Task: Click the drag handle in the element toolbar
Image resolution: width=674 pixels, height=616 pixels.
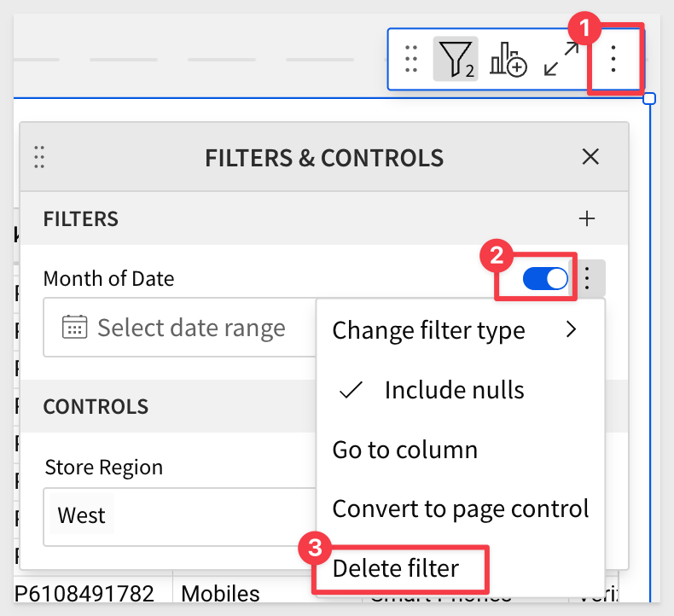Action: [x=411, y=59]
